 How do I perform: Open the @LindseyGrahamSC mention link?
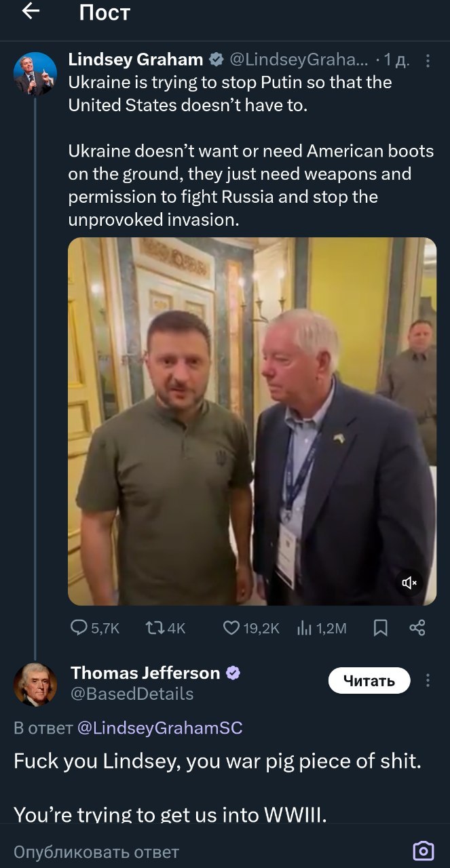(x=160, y=728)
